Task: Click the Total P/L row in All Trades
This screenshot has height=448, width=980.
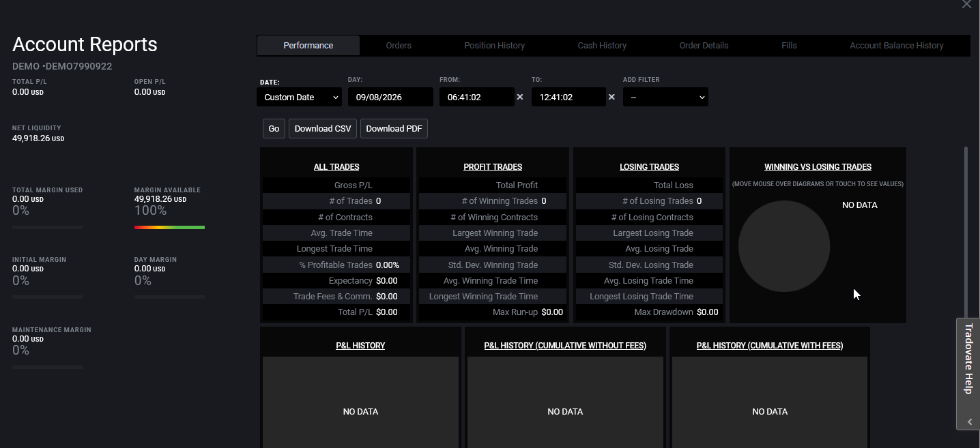Action: click(336, 312)
